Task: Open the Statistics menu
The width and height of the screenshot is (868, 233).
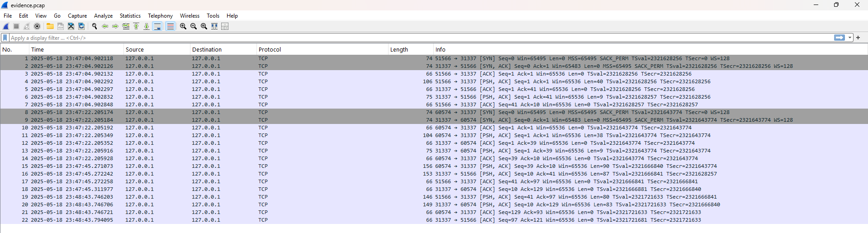Action: (x=130, y=15)
